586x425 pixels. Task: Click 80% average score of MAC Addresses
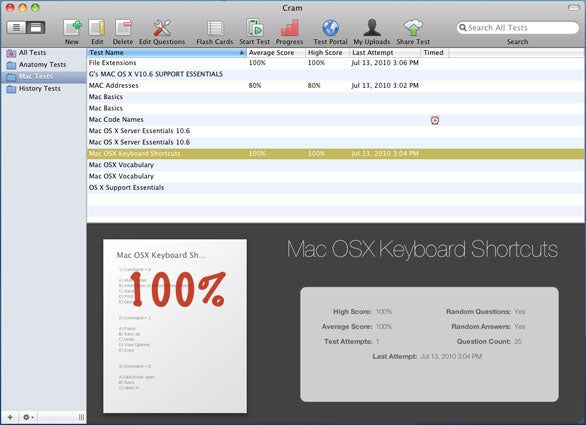tap(255, 86)
